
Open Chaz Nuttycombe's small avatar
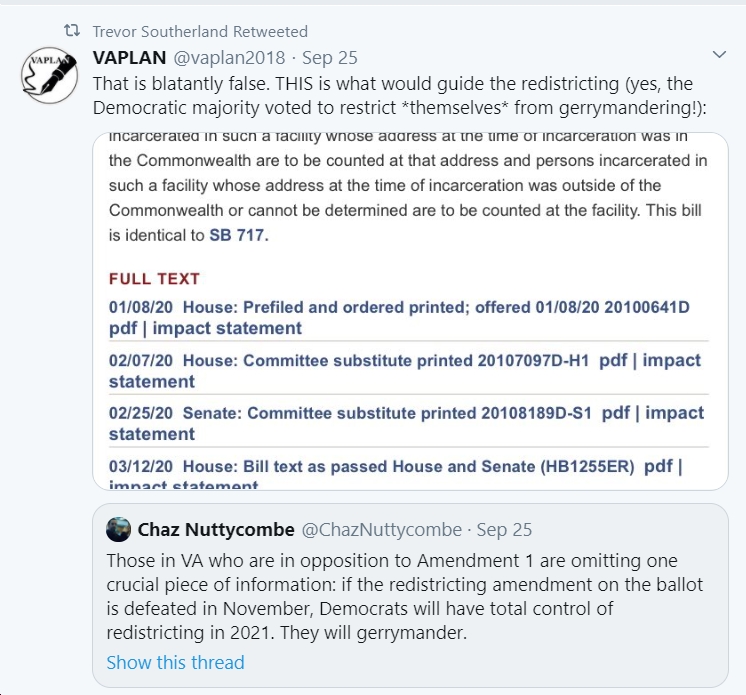pyautogui.click(x=118, y=529)
